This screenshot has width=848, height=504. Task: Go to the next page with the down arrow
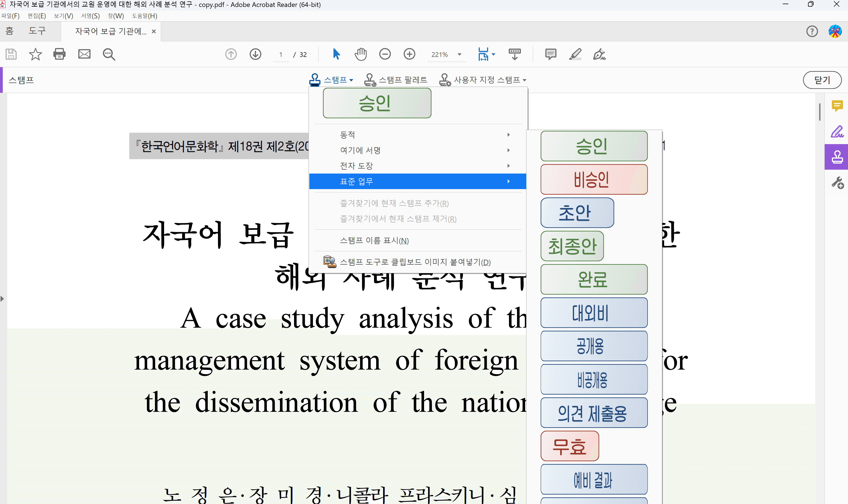[x=255, y=54]
